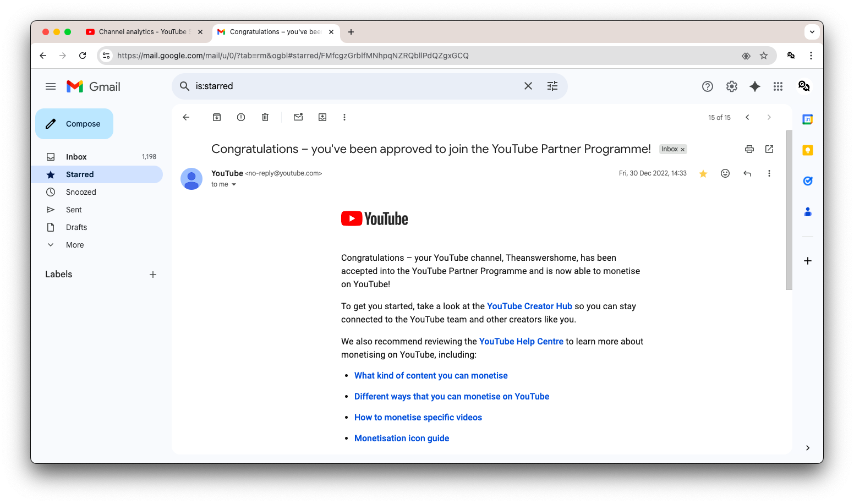Open Contacts side panel

[x=808, y=212]
